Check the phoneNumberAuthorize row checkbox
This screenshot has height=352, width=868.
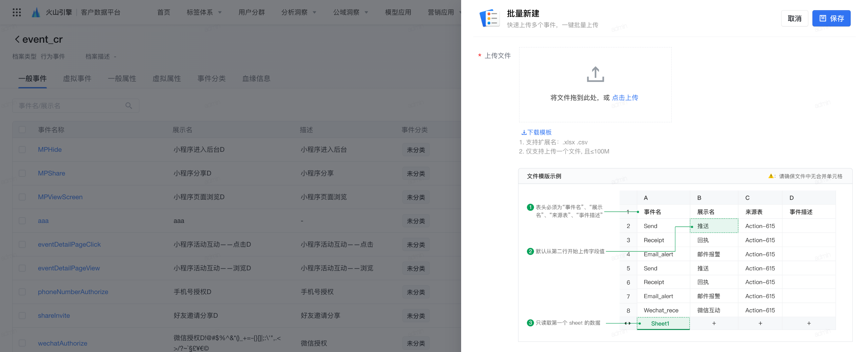(x=22, y=292)
